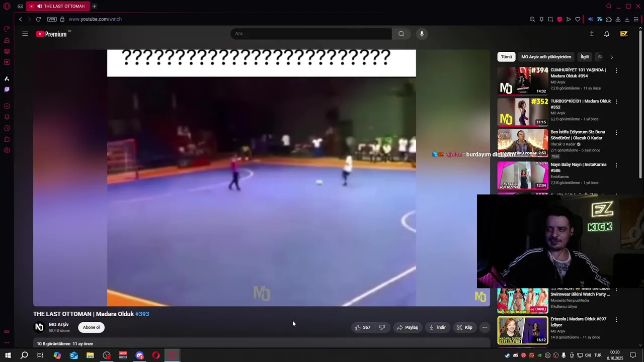Open browser extensions puzzle icon
644x362 pixels.
click(609, 19)
